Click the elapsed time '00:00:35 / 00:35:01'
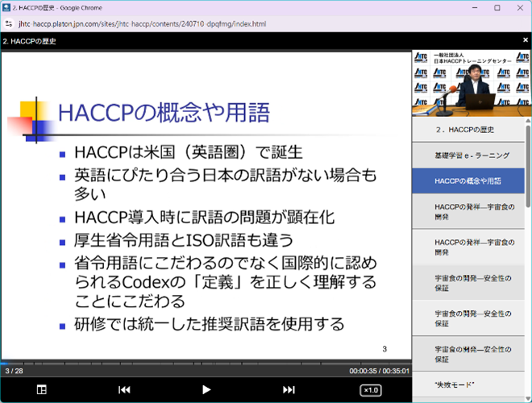Image resolution: width=532 pixels, height=403 pixels. 380,371
